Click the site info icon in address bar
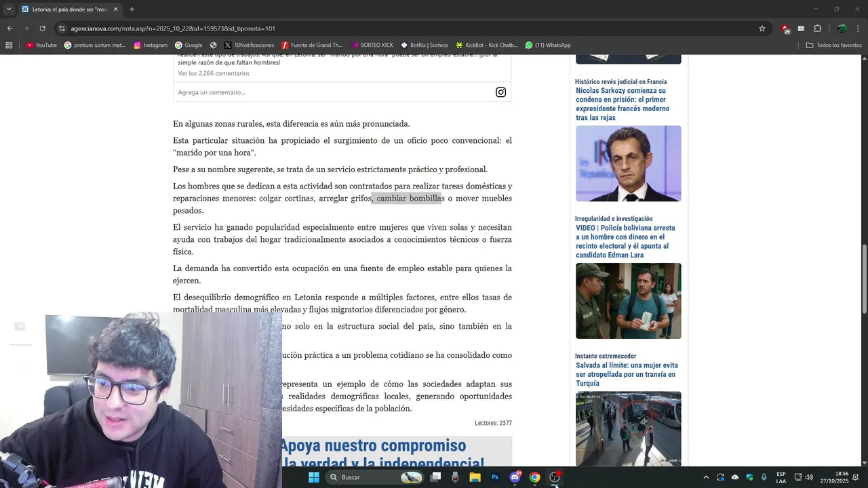 pyautogui.click(x=62, y=28)
